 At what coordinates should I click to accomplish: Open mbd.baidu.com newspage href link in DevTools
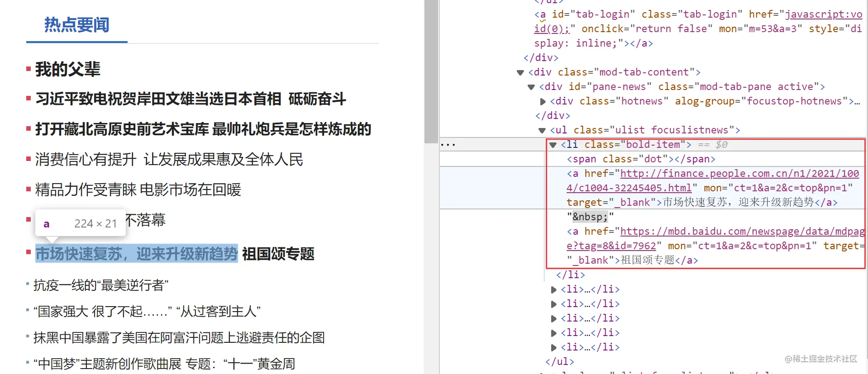pyautogui.click(x=716, y=238)
